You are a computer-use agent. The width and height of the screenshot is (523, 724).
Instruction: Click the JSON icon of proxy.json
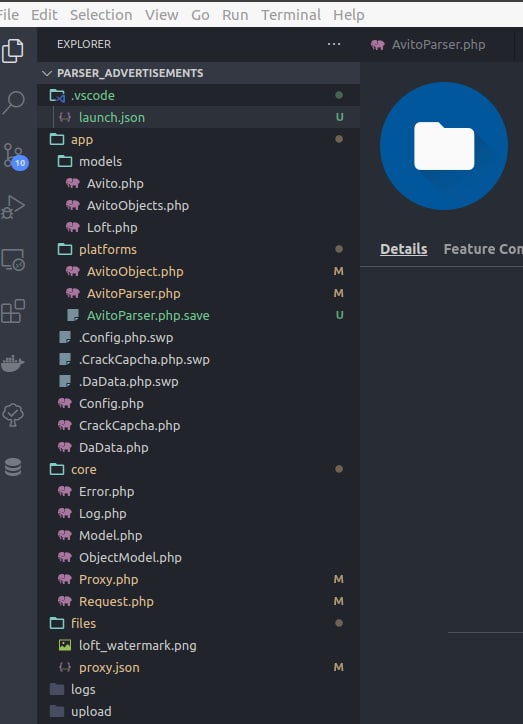(65, 667)
